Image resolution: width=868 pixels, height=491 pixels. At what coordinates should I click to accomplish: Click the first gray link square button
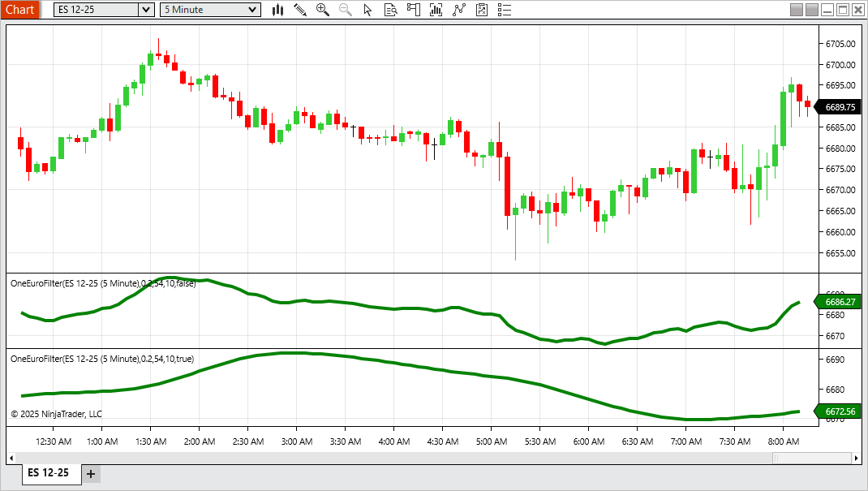pyautogui.click(x=796, y=10)
